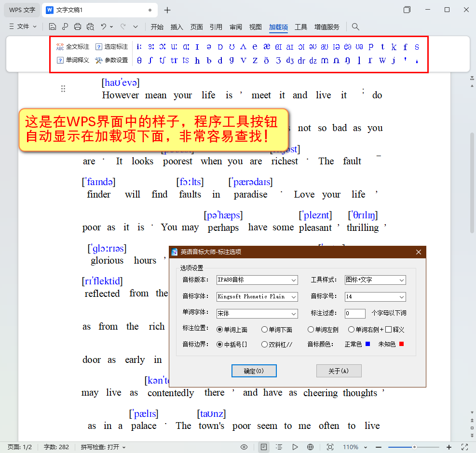Insert the phonetic symbol æ

pos(267,47)
